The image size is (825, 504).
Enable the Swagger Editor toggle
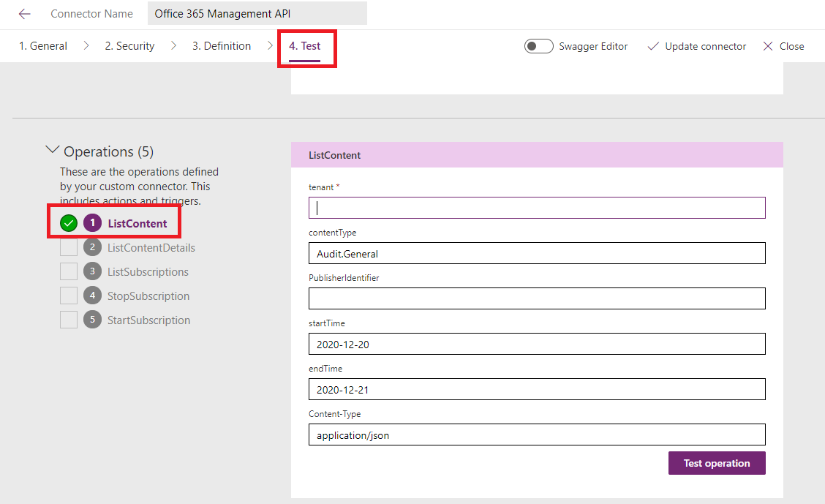click(538, 45)
